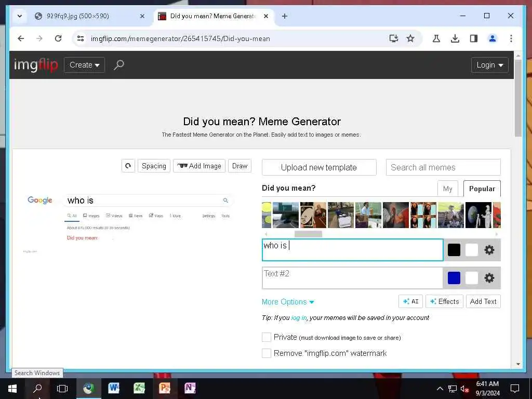This screenshot has width=532, height=399.
Task: Click the Add Text button
Action: coord(483,301)
